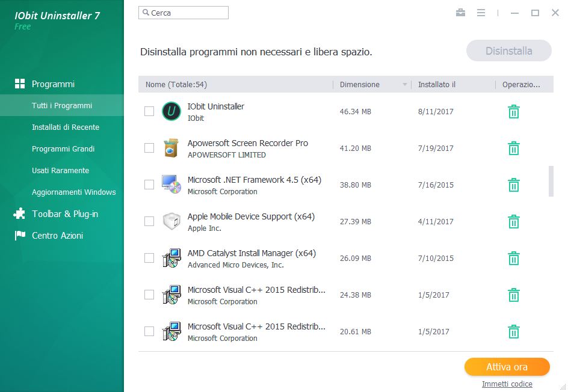Click trash icon for Microsoft .NET Framework 4.5

(x=513, y=185)
